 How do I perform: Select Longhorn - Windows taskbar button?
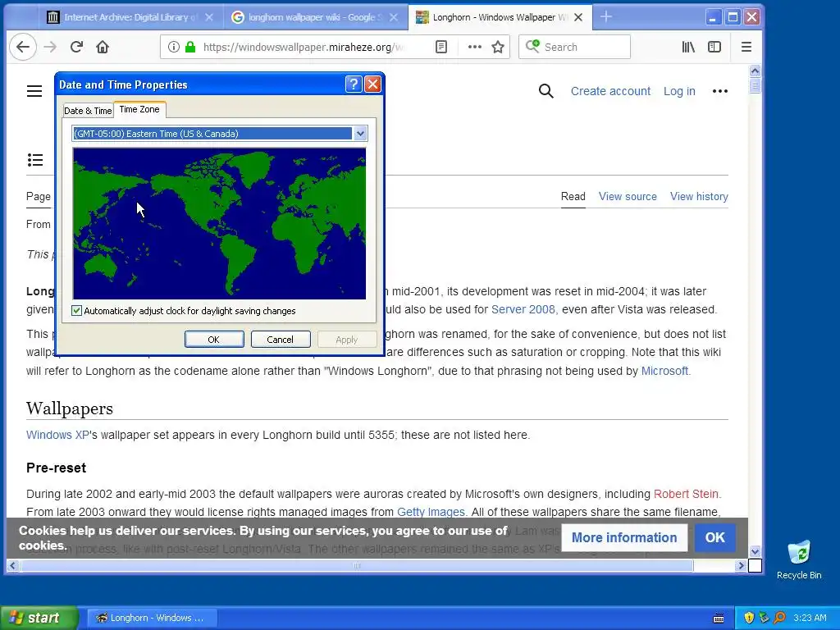(x=153, y=618)
